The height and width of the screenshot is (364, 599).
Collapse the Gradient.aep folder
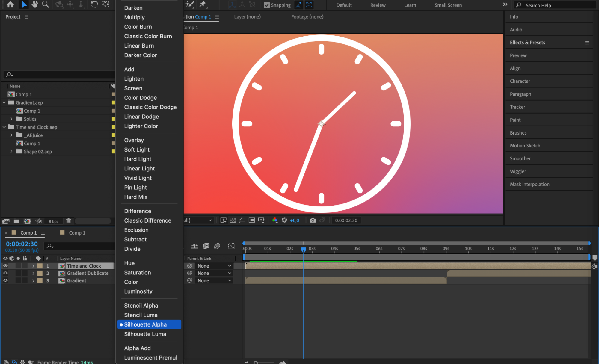pyautogui.click(x=4, y=102)
